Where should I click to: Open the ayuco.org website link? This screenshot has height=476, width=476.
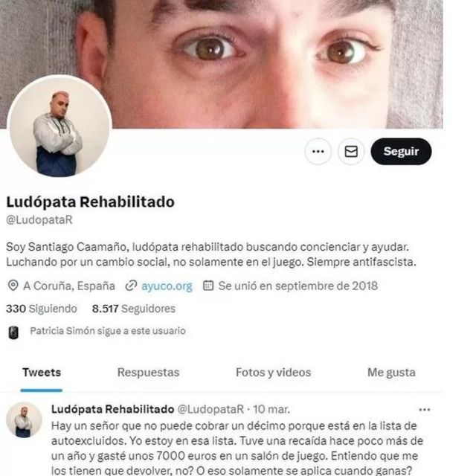[167, 286]
